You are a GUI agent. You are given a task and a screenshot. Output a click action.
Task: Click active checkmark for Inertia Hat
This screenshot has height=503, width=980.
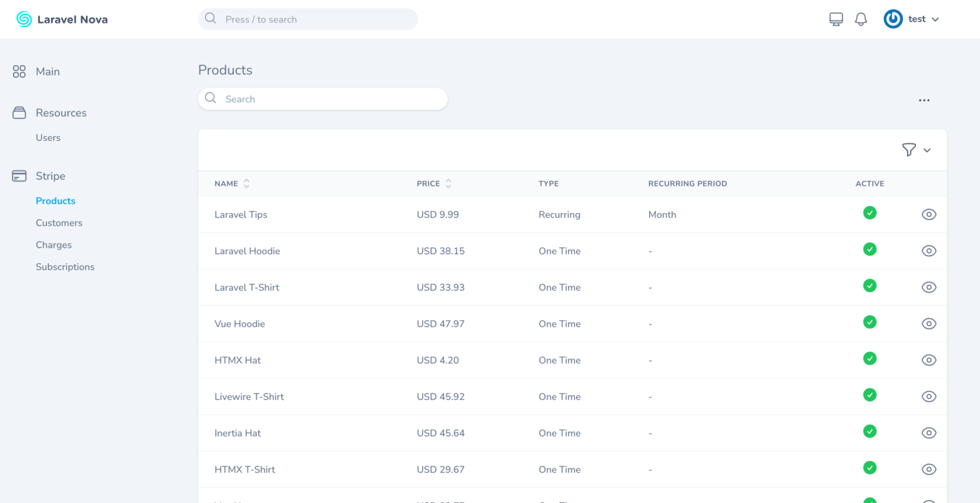coord(870,432)
